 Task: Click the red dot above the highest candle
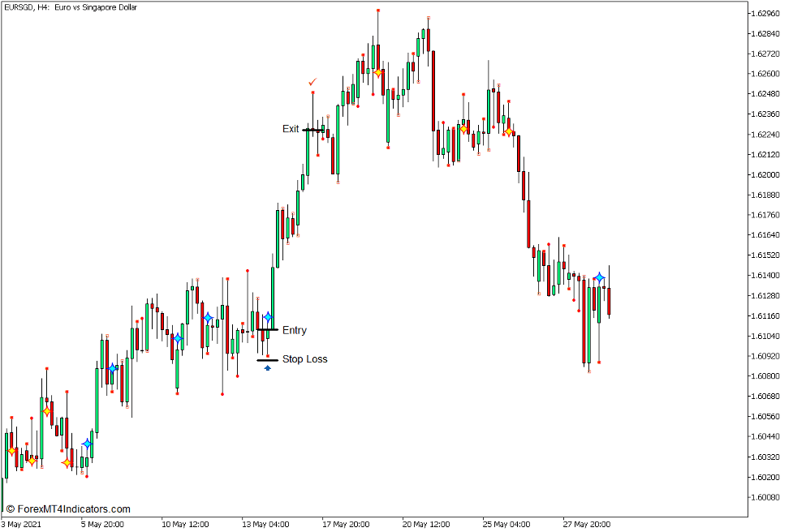click(x=377, y=10)
